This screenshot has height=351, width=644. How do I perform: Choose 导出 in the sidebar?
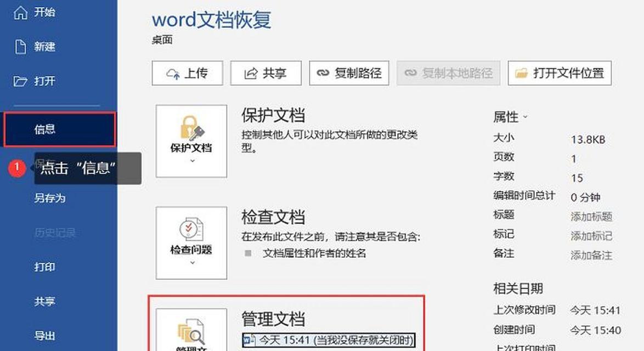(44, 336)
